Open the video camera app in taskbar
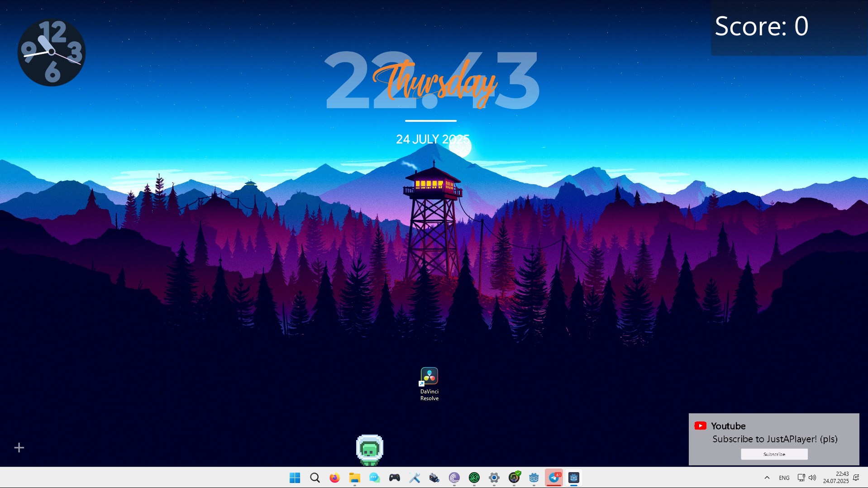 click(x=434, y=478)
